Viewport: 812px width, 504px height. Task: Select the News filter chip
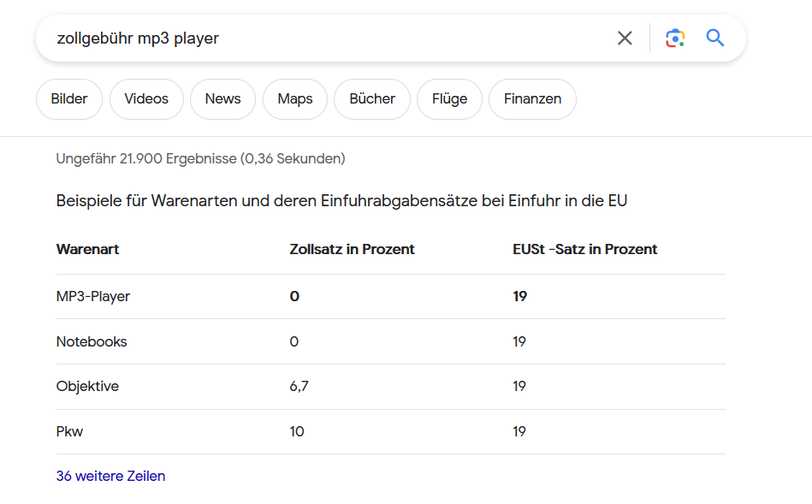222,99
